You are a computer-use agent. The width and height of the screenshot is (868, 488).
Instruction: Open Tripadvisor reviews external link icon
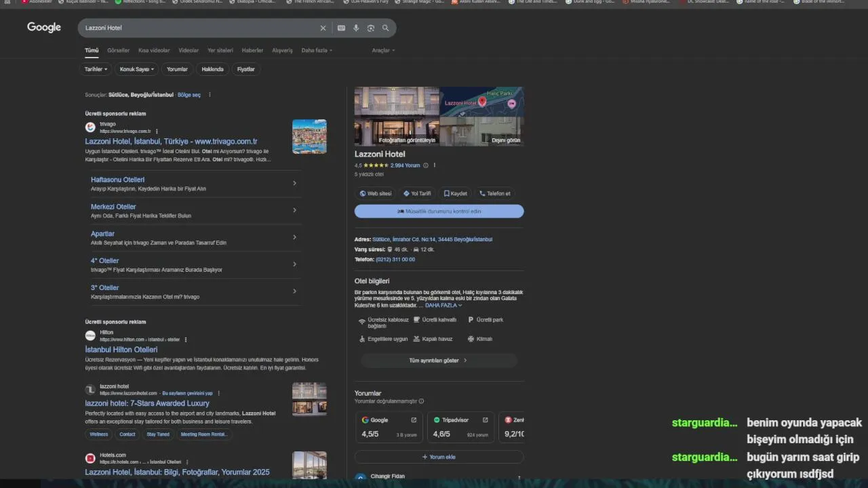tap(485, 420)
